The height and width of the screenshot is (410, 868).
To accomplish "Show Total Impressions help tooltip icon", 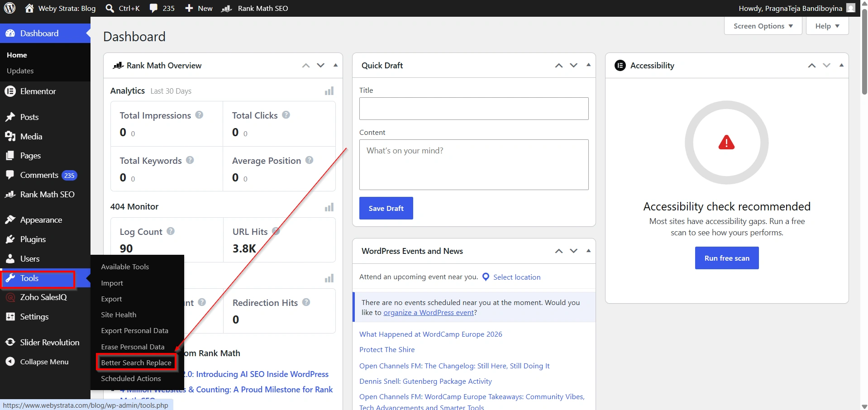I will 199,115.
